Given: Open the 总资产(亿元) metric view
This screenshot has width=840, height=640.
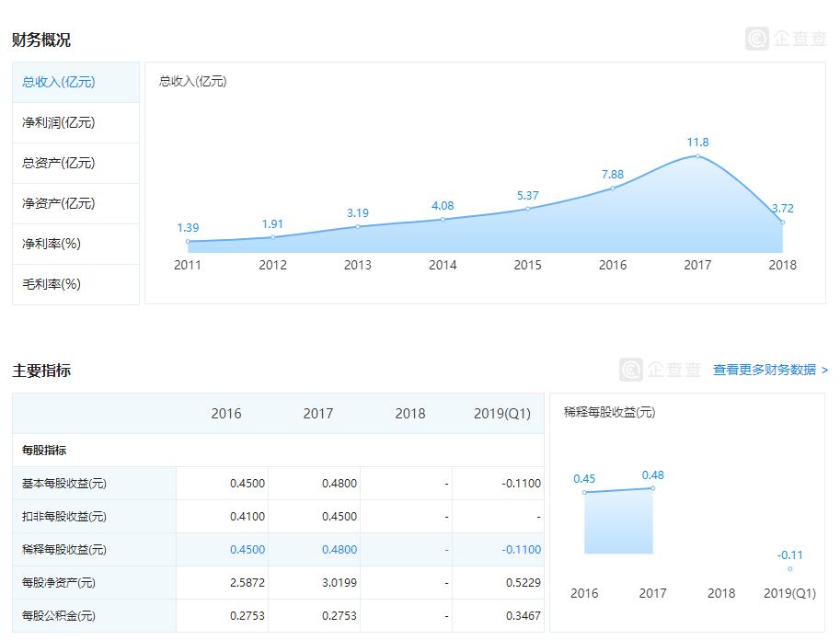Looking at the screenshot, I should [57, 163].
